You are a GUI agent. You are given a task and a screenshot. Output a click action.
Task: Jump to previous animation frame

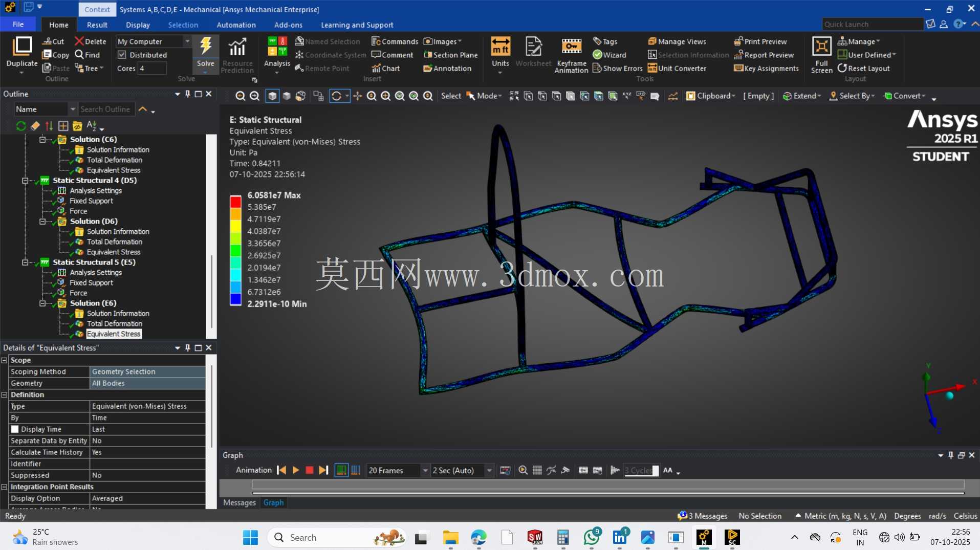281,470
